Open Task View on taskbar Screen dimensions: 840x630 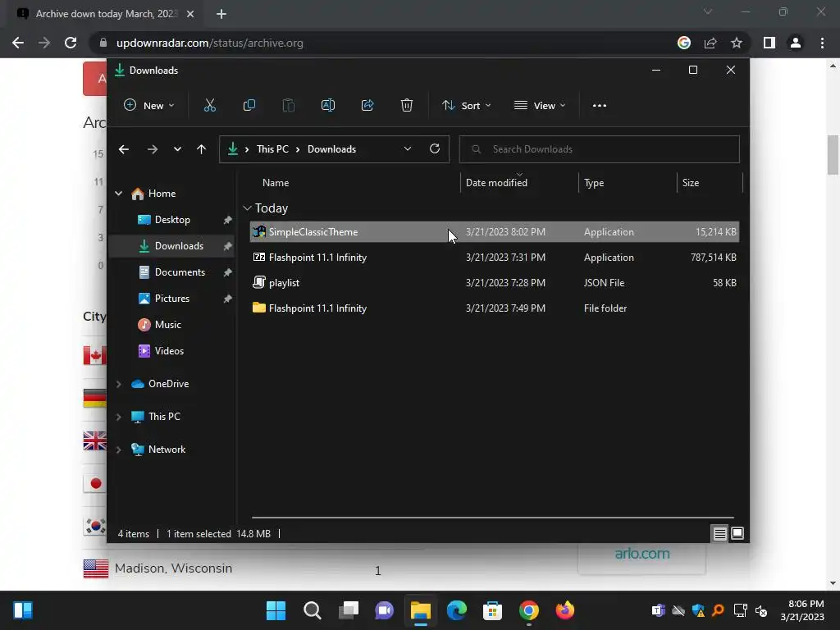click(348, 610)
